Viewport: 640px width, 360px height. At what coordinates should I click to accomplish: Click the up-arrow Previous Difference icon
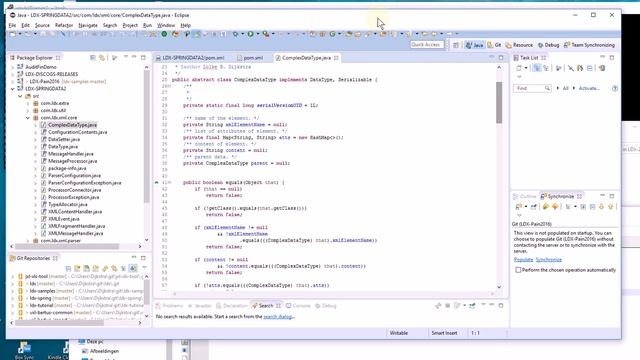pos(611,207)
